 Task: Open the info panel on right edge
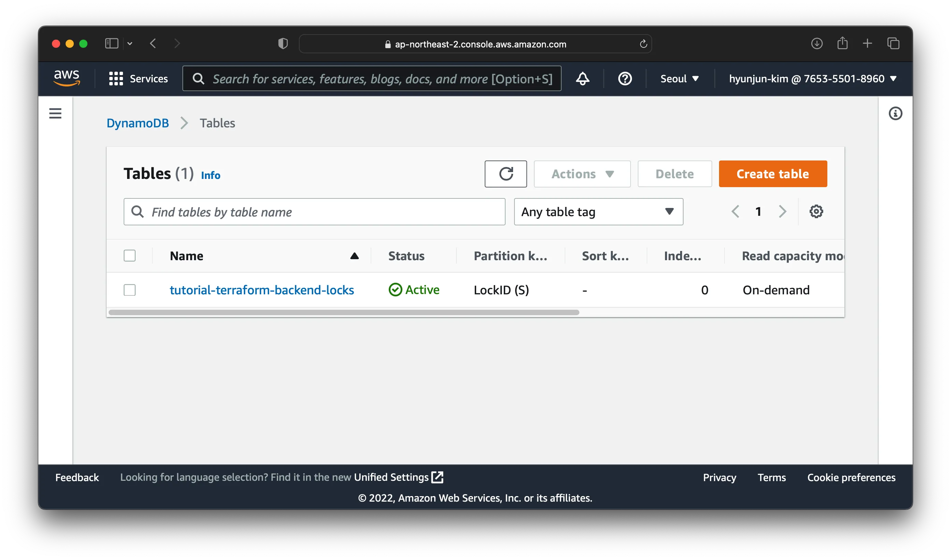pos(896,114)
